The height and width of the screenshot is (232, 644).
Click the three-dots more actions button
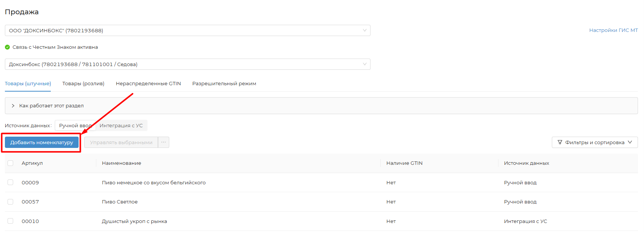pyautogui.click(x=163, y=142)
